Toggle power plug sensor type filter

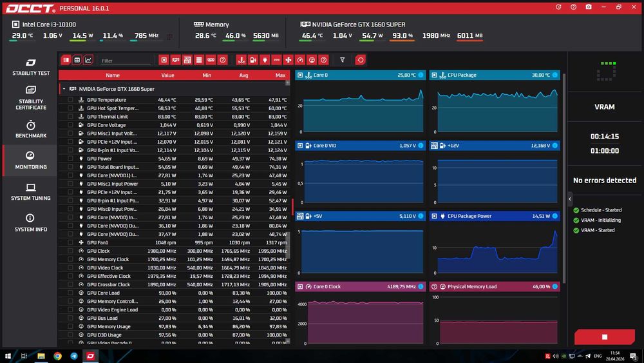[265, 60]
